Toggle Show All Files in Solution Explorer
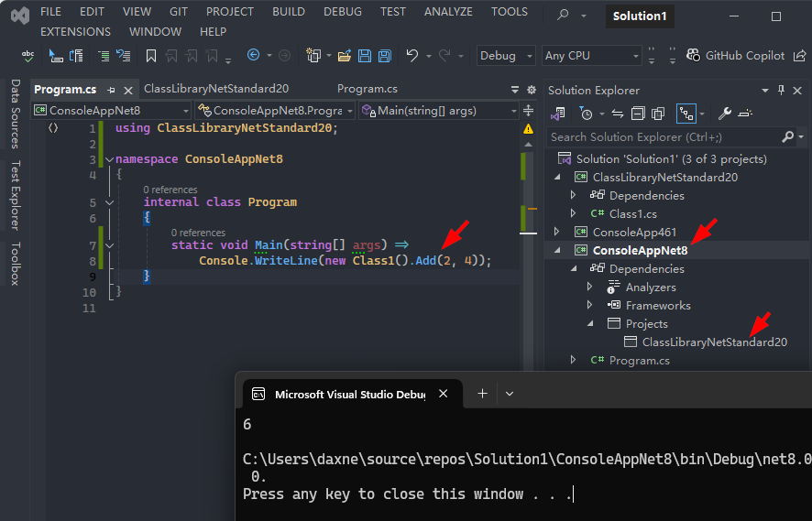Viewport: 812px width, 521px height. tap(657, 114)
